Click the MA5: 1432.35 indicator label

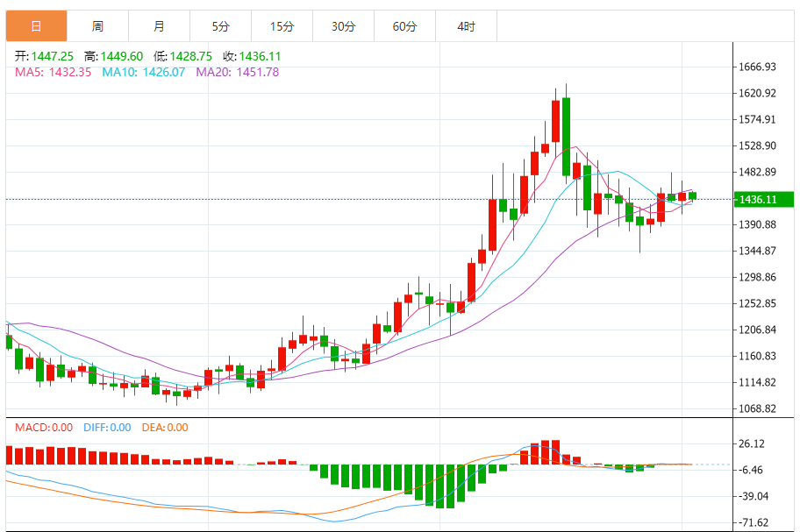tap(54, 72)
